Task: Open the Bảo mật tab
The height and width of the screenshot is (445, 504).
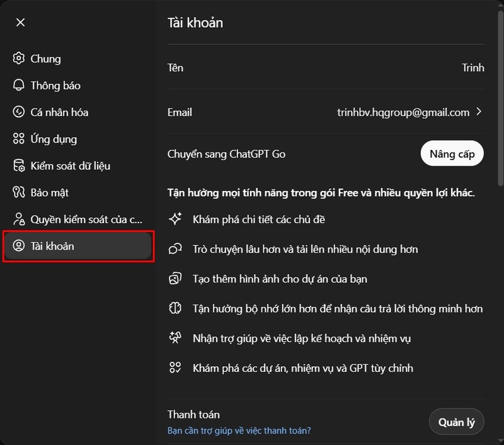Action: (77, 193)
